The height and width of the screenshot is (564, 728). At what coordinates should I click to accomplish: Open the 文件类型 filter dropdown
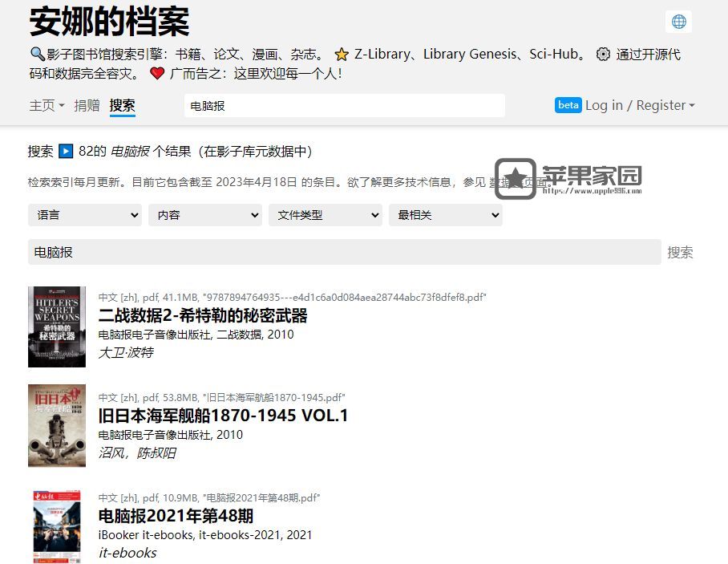[326, 215]
